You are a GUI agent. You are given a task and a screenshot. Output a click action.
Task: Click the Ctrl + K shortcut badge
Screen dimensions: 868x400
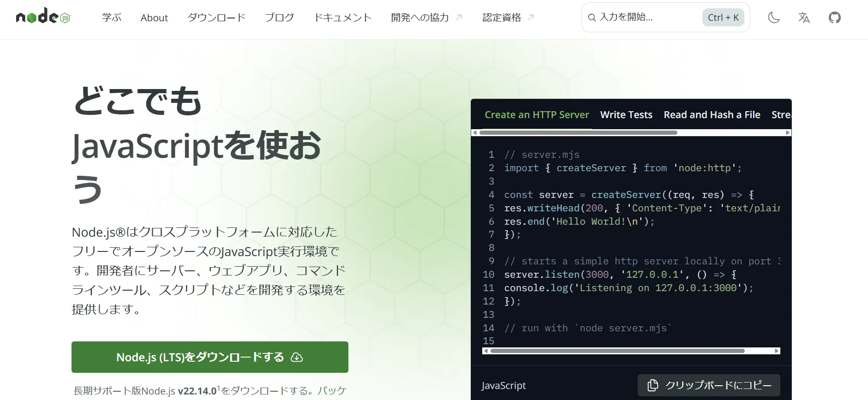[723, 18]
